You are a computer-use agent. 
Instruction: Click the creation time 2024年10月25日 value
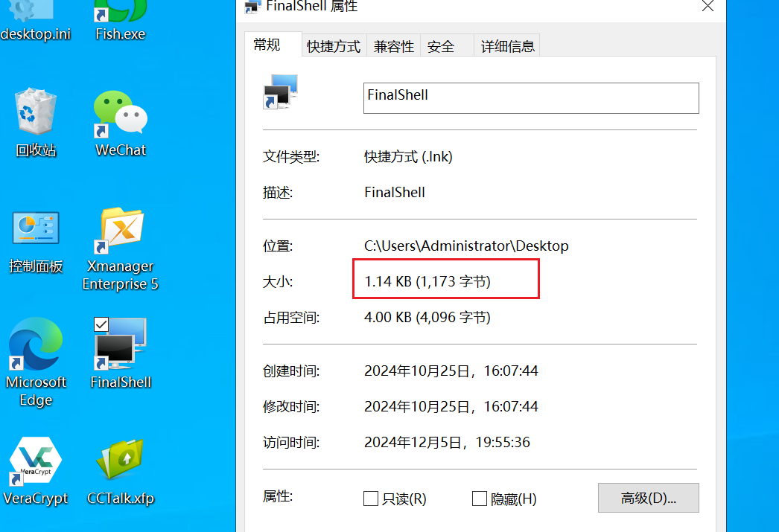(x=451, y=371)
